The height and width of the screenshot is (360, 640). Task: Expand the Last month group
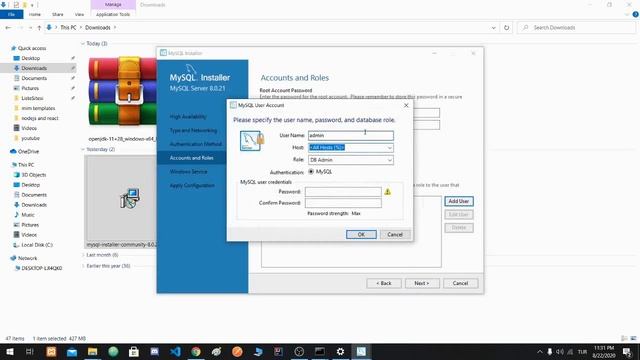point(83,255)
